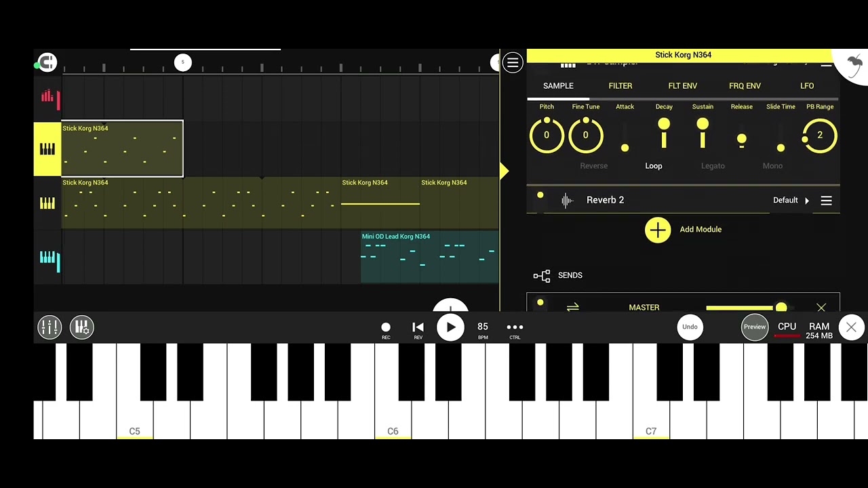Select the highlighted yellow keyboard track icon
Screen dimensions: 868x488
(47, 149)
